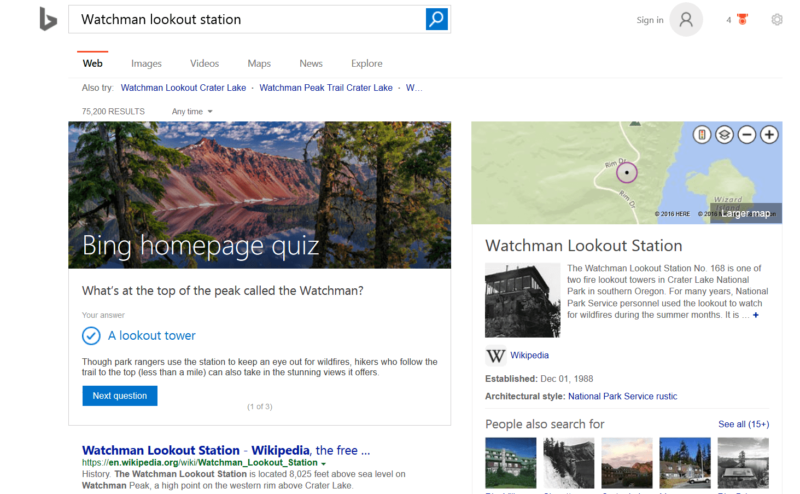Open Watchman Lookout Crater Lake suggestion

183,88
